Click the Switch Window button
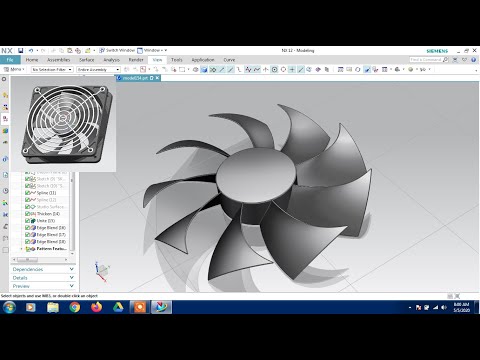This screenshot has height=360, width=480. [117, 50]
